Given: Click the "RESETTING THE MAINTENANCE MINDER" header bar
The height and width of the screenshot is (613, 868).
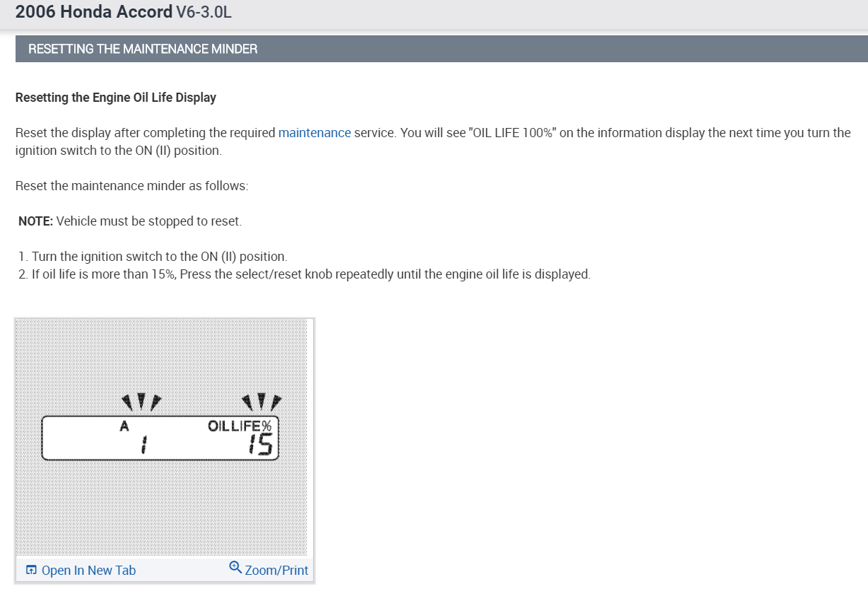Looking at the screenshot, I should coord(441,49).
